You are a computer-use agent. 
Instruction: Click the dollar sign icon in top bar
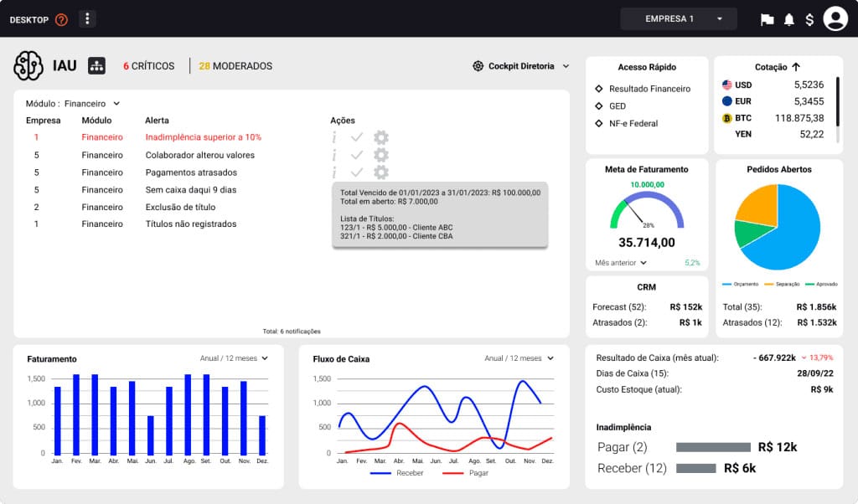tap(809, 18)
